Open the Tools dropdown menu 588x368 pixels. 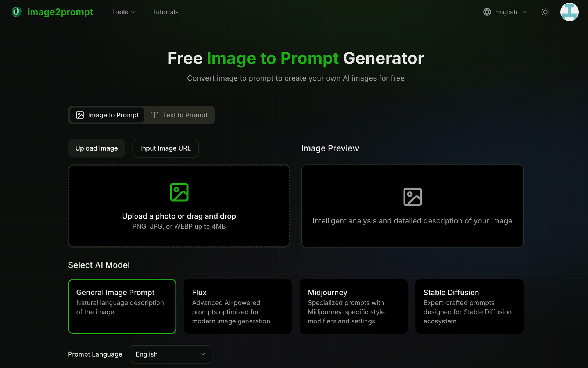pos(123,12)
